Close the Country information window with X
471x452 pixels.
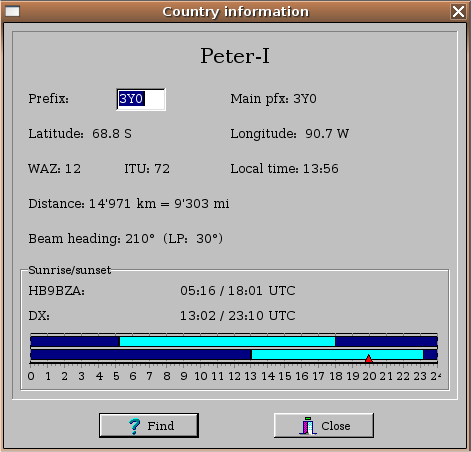click(x=458, y=12)
